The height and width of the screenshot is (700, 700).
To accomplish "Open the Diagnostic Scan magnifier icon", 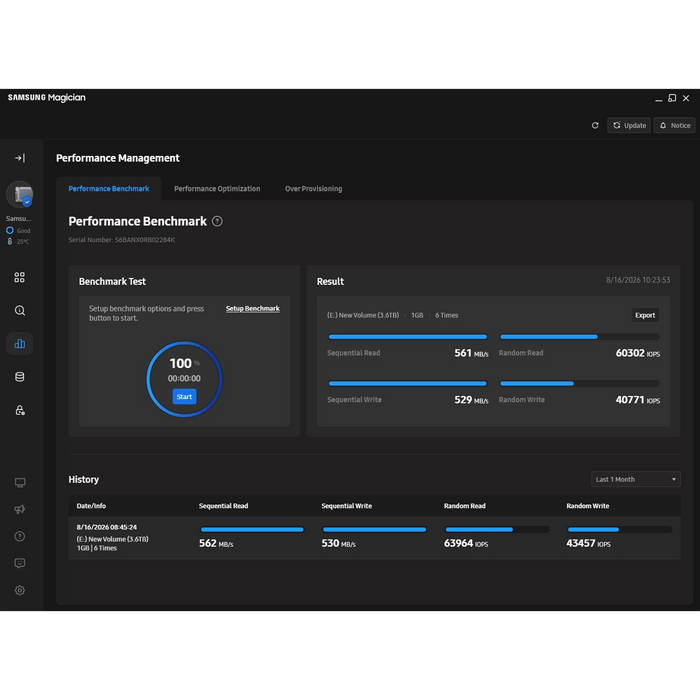I will [x=20, y=310].
